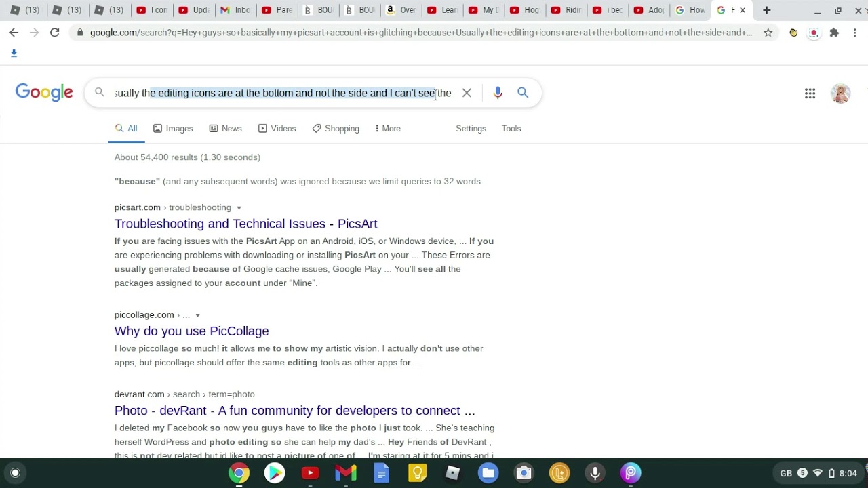
Task: Launch Google Play Store from shelf
Action: click(x=275, y=473)
